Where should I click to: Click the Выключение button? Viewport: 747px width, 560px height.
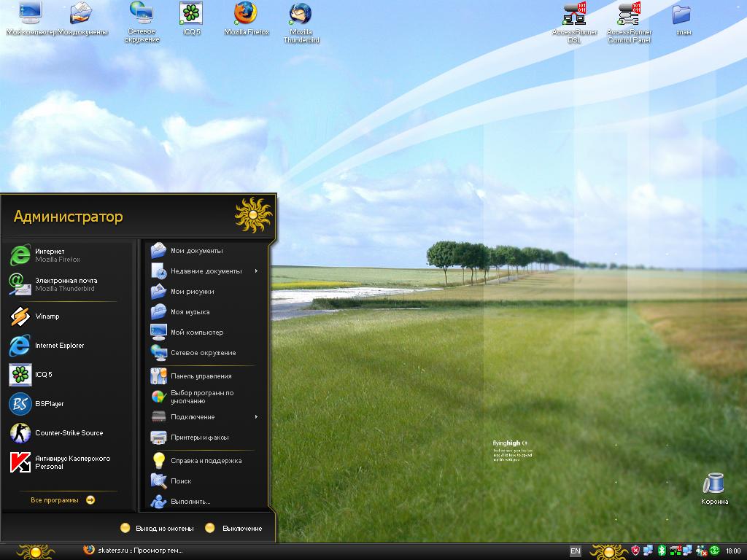tap(233, 529)
